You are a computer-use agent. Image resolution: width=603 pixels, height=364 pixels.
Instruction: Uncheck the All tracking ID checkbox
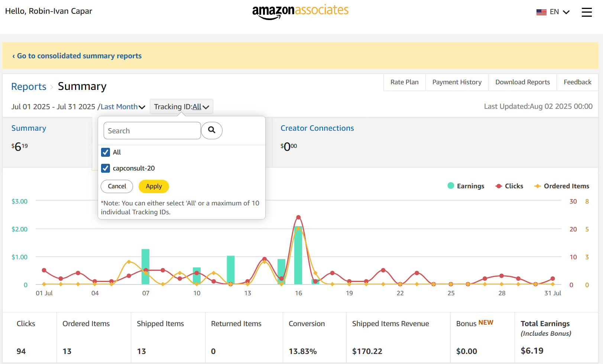click(106, 152)
